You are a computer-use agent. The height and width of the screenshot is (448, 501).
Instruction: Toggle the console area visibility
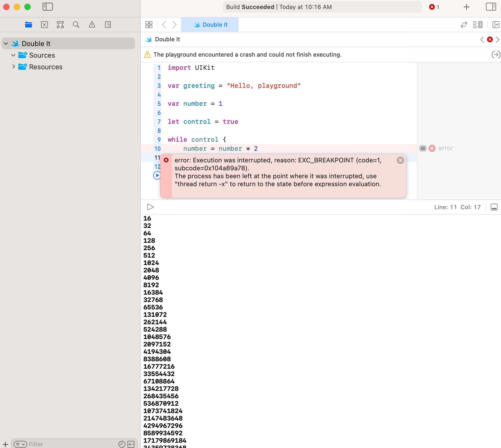tap(494, 207)
